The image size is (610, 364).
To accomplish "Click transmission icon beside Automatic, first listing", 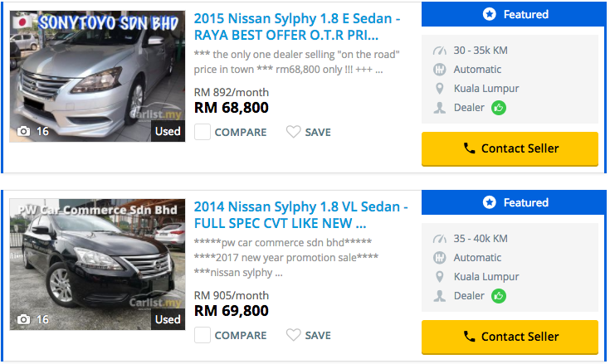I will (x=440, y=70).
